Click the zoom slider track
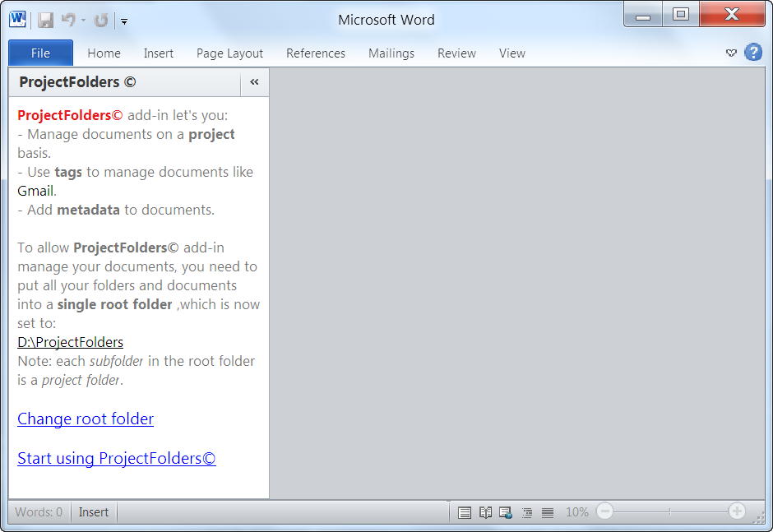 point(670,511)
